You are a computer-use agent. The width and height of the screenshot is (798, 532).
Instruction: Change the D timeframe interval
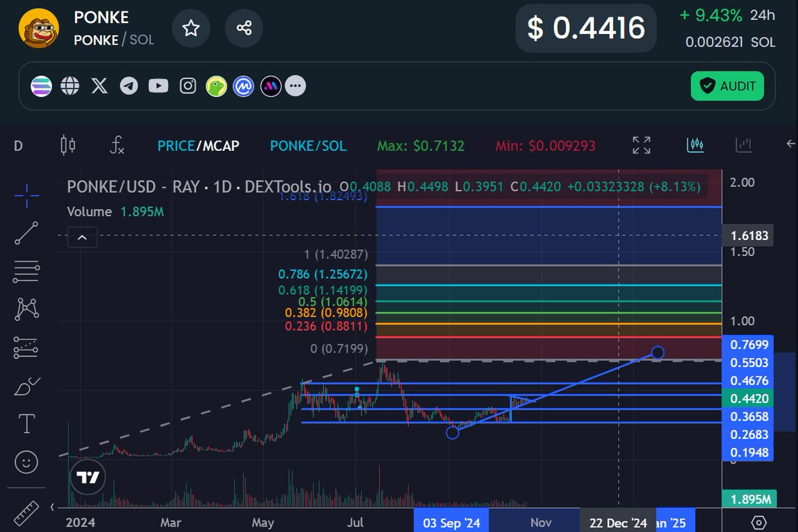(18, 145)
